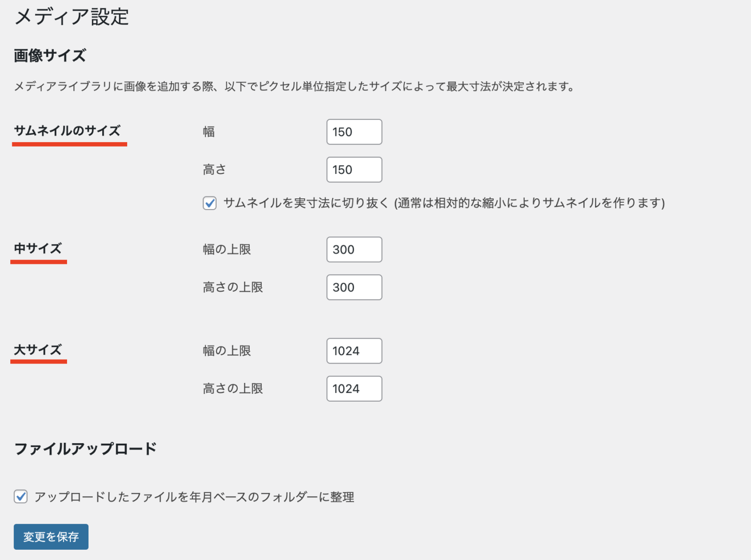The height and width of the screenshot is (560, 751).
Task: Click the thumbnail crop checkbox label text
Action: coord(443,203)
